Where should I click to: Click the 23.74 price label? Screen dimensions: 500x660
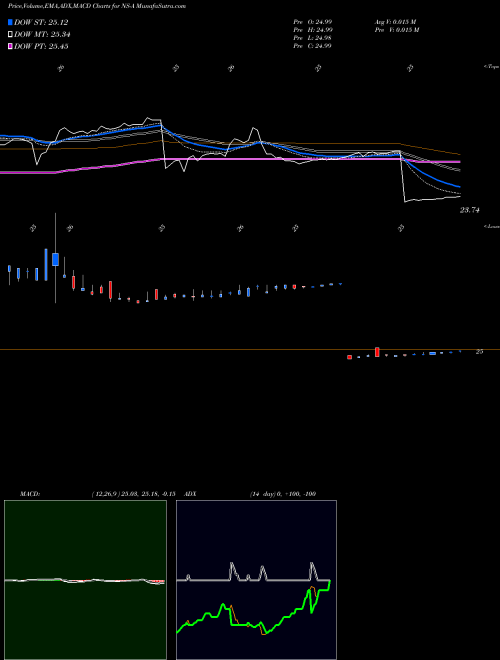click(470, 210)
